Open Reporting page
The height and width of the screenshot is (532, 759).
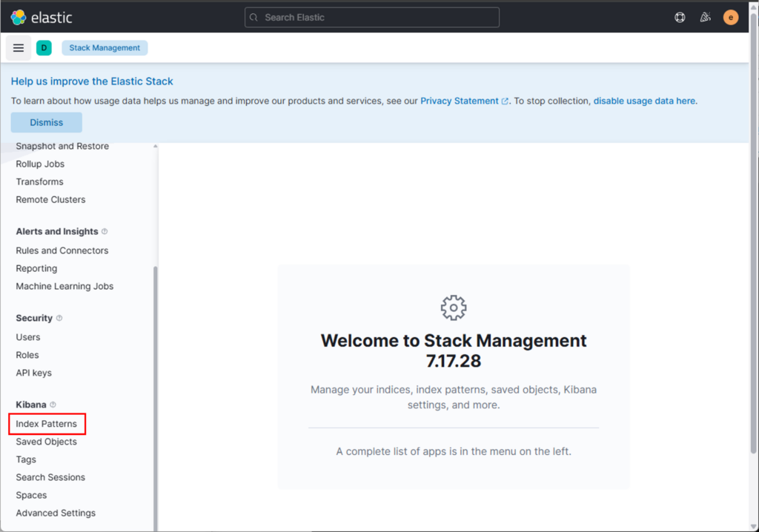[x=36, y=269]
